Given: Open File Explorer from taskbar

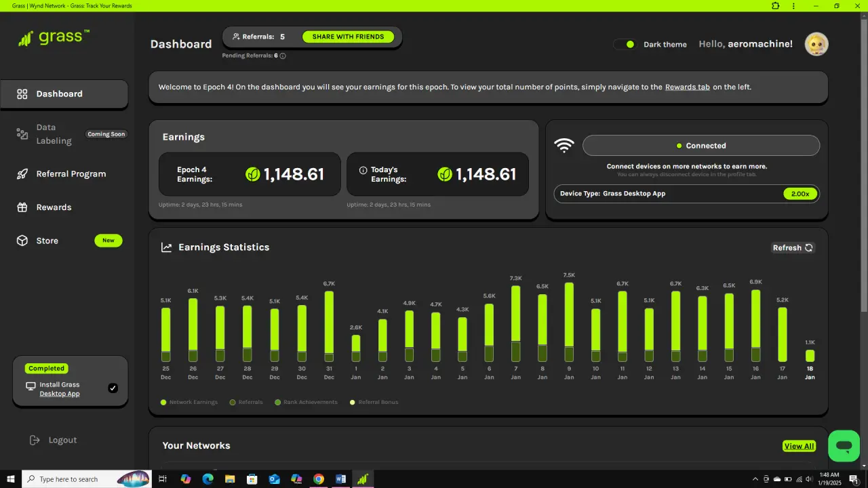Looking at the screenshot, I should coord(230,479).
